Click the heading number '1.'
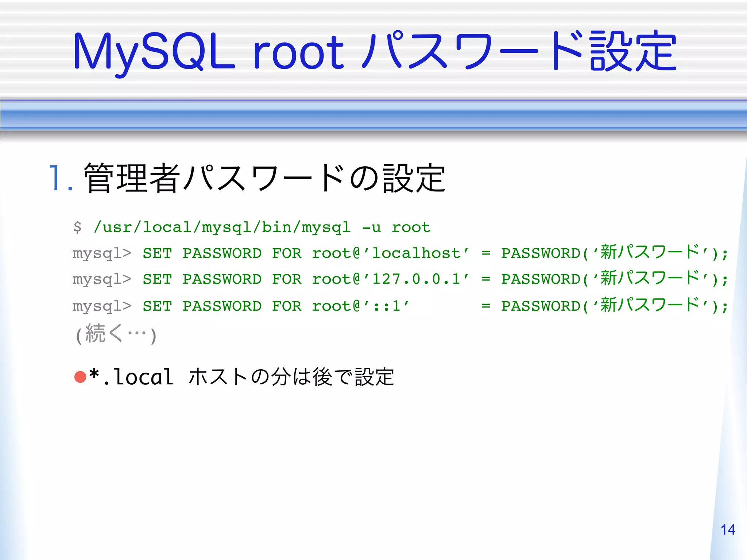The height and width of the screenshot is (560, 747). pos(61,178)
